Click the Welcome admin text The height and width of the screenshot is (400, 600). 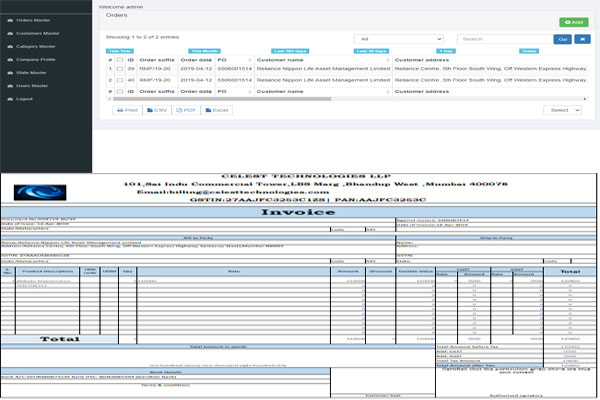(x=121, y=7)
